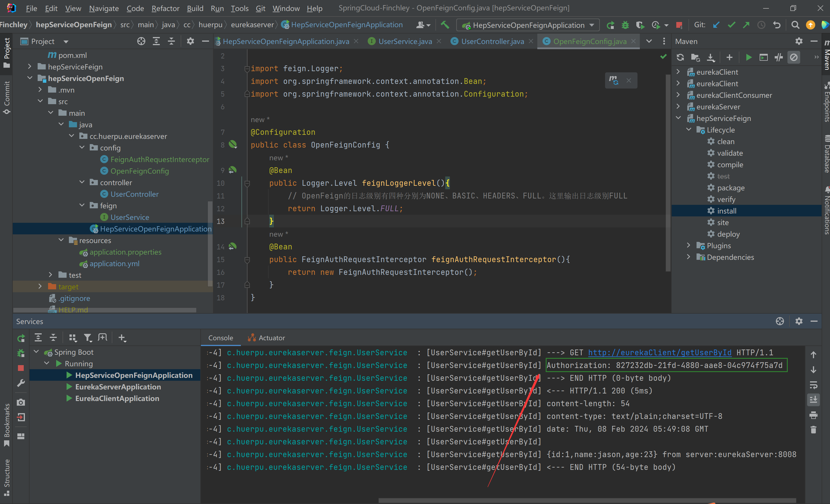Print console output icon

click(813, 415)
